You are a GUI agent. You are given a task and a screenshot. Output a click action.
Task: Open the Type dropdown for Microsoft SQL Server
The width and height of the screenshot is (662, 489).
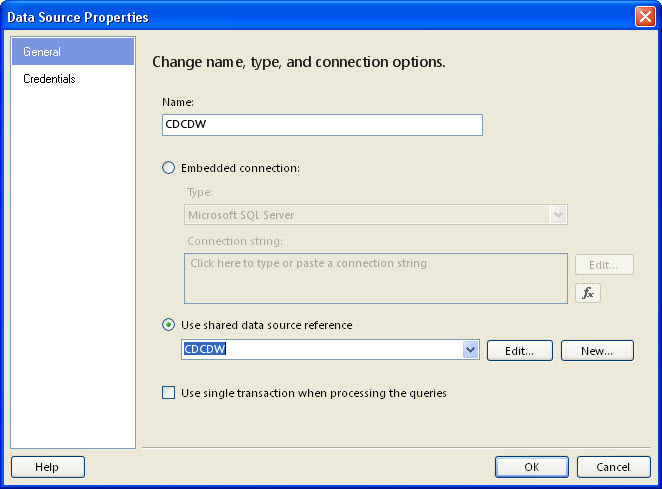pos(559,215)
